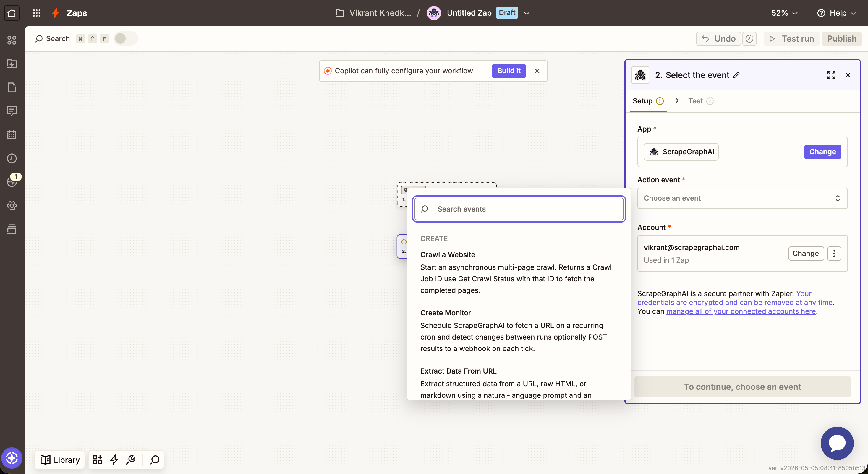Viewport: 868px width, 474px height.
Task: Select the Crawl a Website event
Action: [x=519, y=272]
